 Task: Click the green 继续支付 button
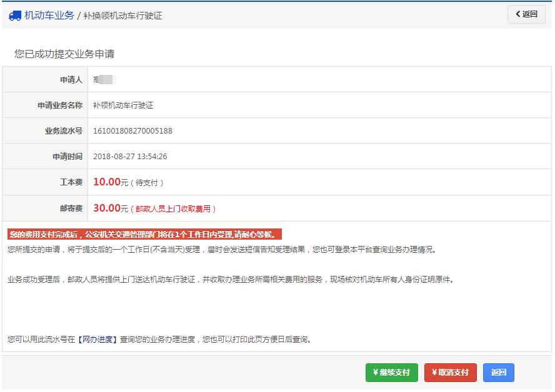(x=391, y=373)
